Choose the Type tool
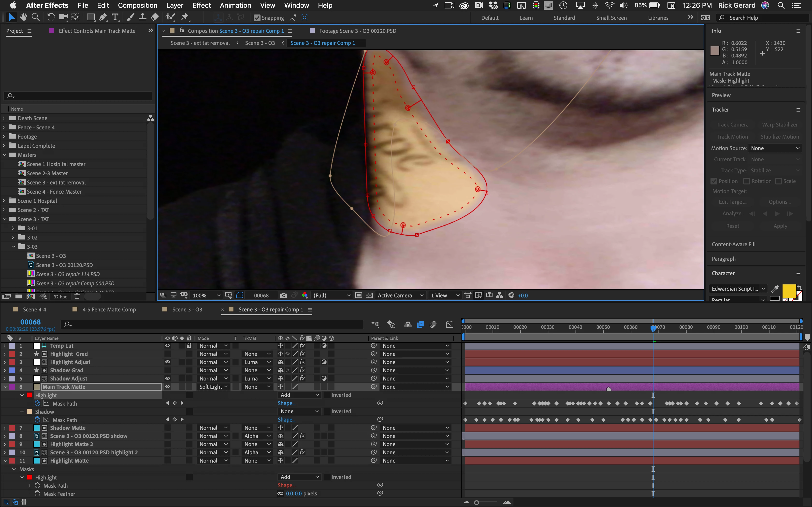Viewport: 812px width, 507px height. [115, 17]
